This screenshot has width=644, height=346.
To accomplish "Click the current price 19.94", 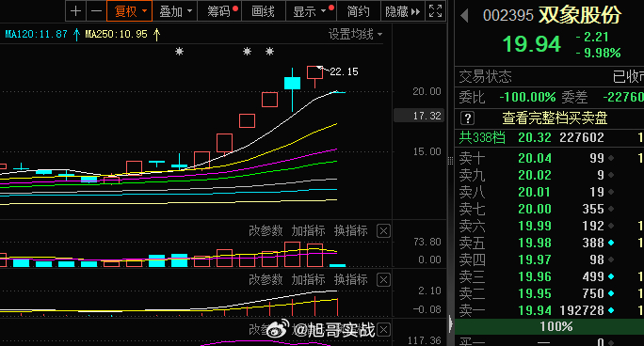I will click(x=531, y=44).
